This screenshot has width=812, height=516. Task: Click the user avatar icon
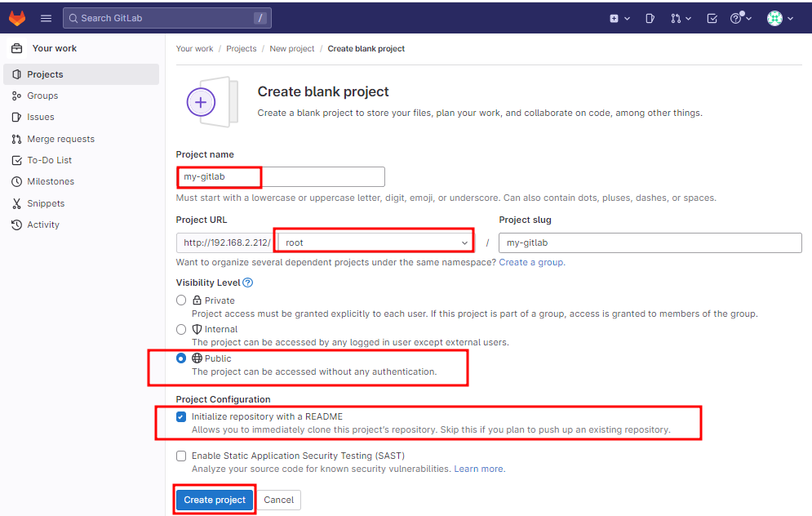click(774, 19)
